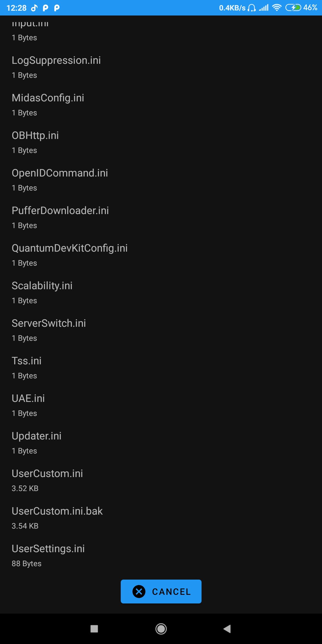Tap the WiFi status icon

tap(277, 8)
